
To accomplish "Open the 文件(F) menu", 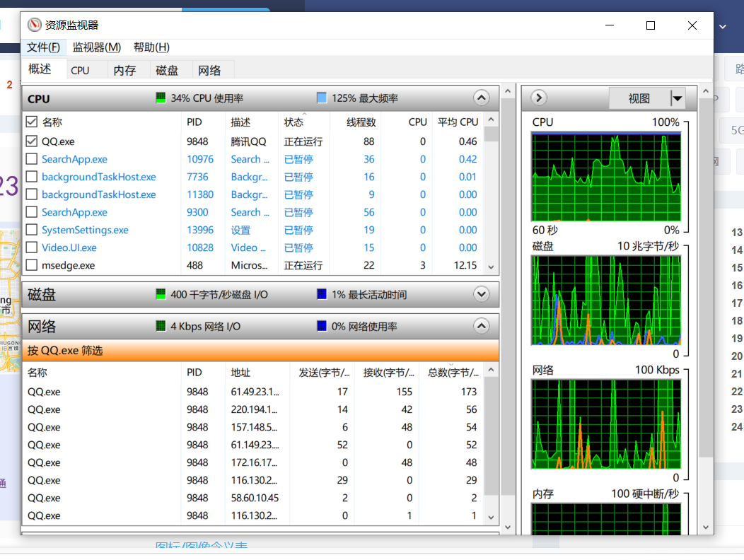I will tap(43, 47).
